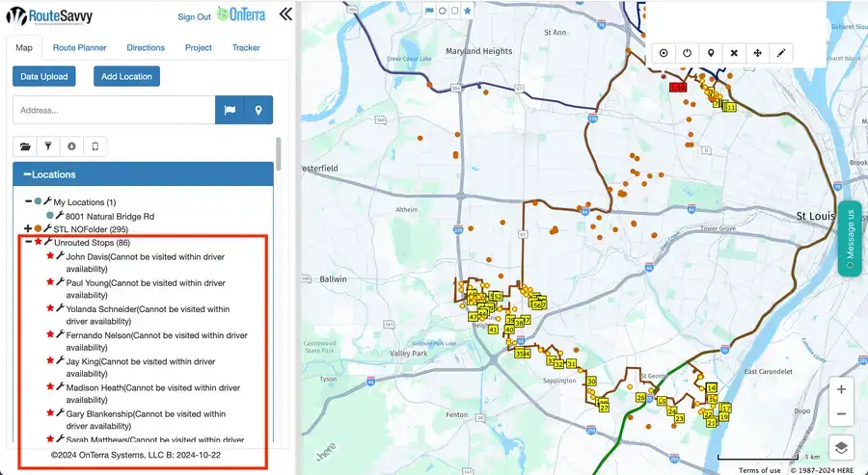Collapse the side panel with double chevron
868x475 pixels.
[285, 14]
